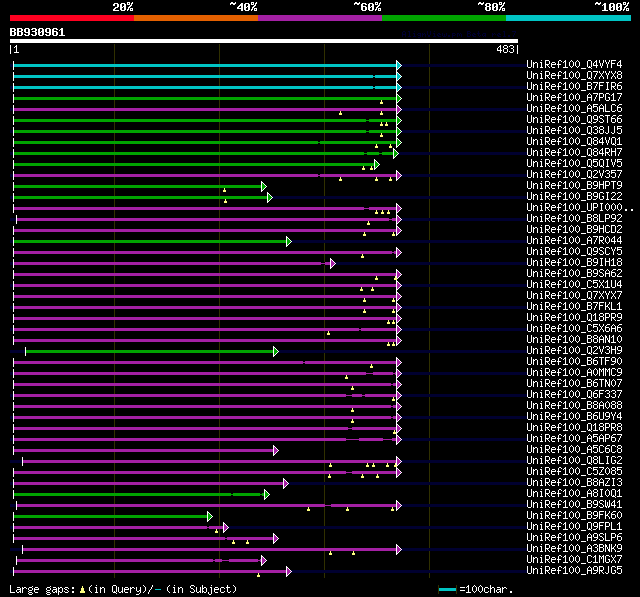This screenshot has width=640, height=597.
Task: Click the yellow gap marker under the B6TF90 bar
Action: click(x=371, y=366)
